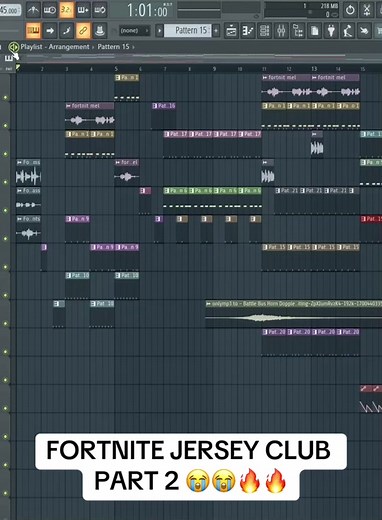Open playlist options speaker icon

(x=14, y=47)
